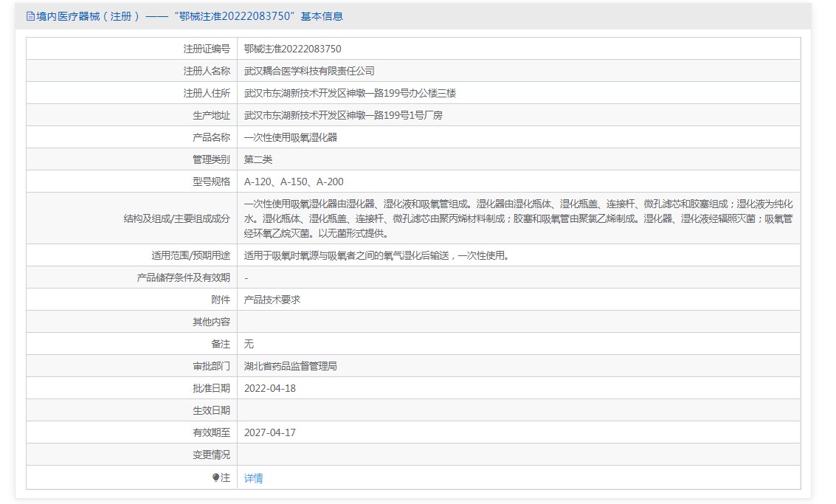Click the 注册人名称 label
This screenshot has width=836, height=504.
[207, 71]
